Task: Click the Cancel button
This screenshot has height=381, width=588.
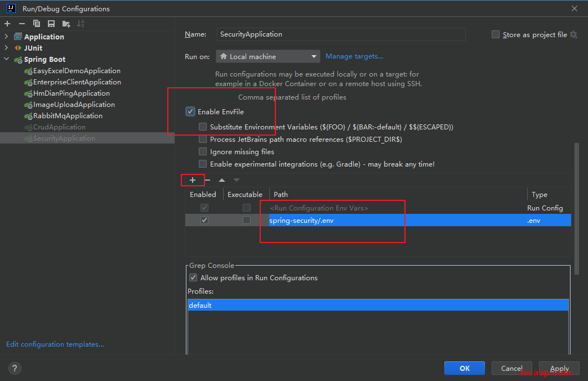Action: pyautogui.click(x=511, y=368)
